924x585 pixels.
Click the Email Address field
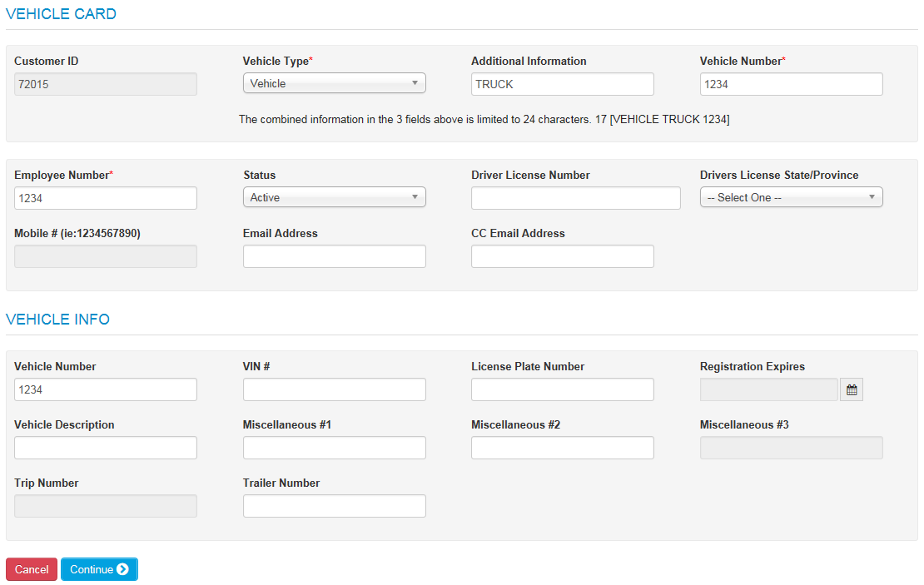pos(333,255)
